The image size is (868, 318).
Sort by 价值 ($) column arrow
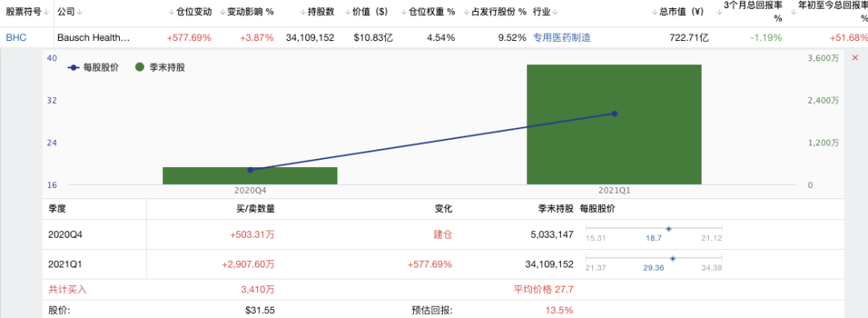pyautogui.click(x=347, y=11)
